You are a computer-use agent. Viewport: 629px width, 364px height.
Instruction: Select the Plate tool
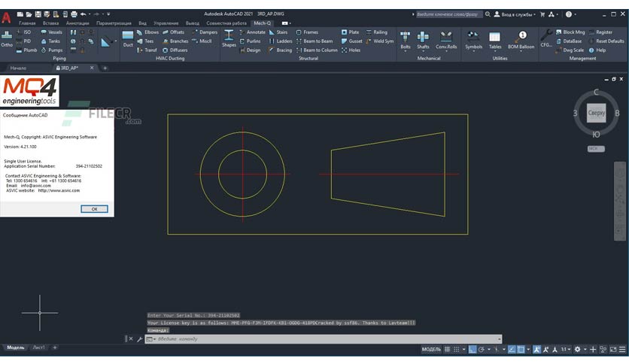(350, 32)
